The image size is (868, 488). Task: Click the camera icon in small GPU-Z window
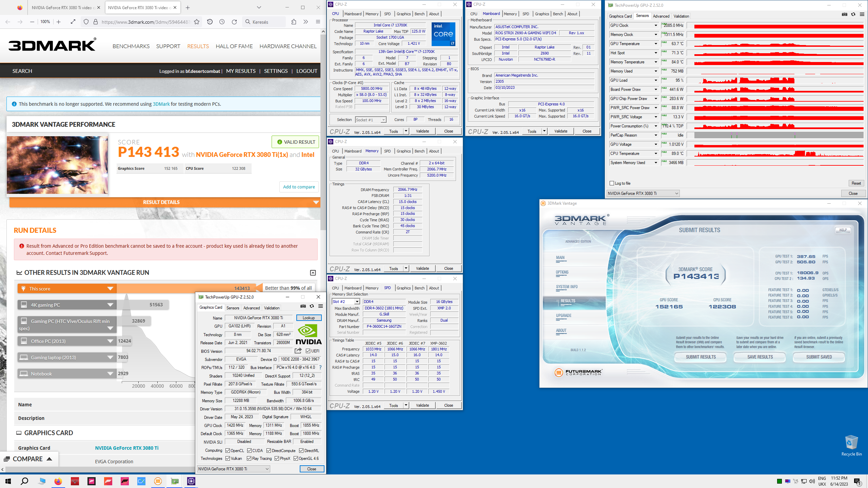[x=303, y=306]
